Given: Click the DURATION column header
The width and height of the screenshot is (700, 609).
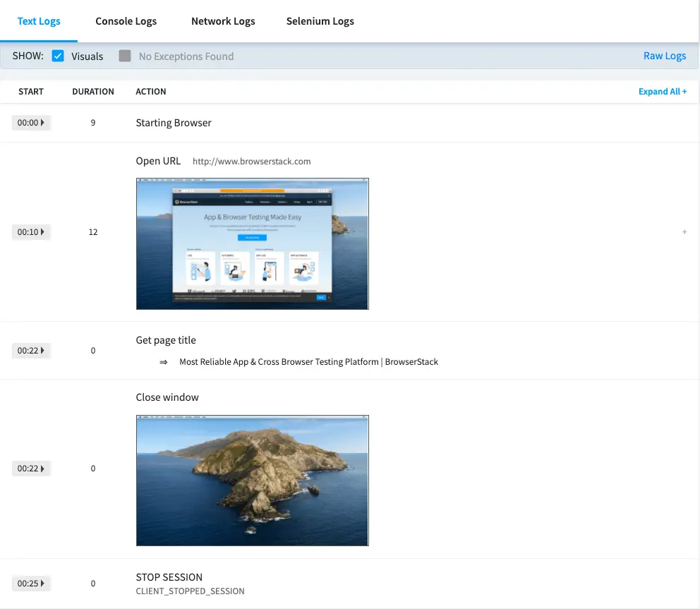Looking at the screenshot, I should click(92, 91).
